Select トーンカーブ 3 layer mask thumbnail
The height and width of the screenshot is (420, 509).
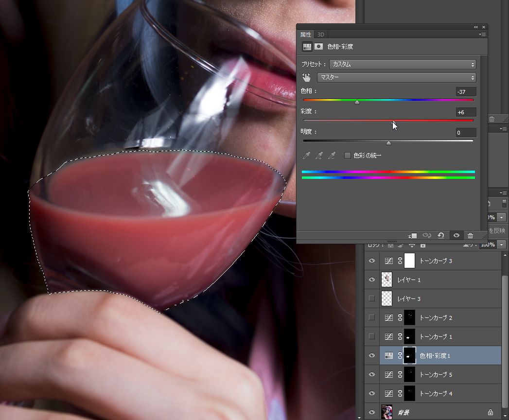tap(410, 261)
